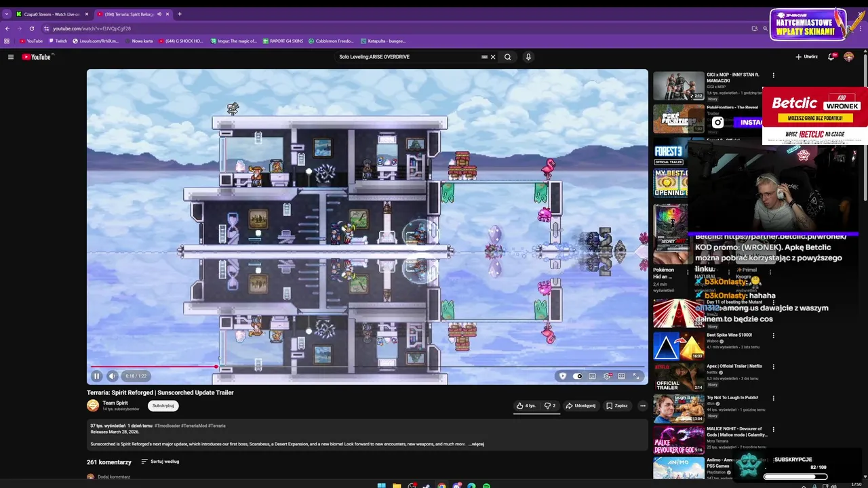This screenshot has width=868, height=488.
Task: Expand description with ...więcej
Action: (476, 444)
